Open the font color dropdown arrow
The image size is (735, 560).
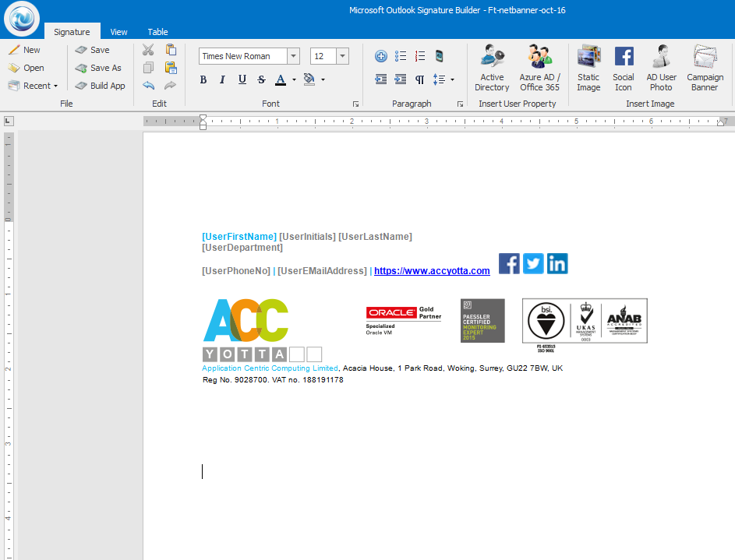tap(294, 79)
